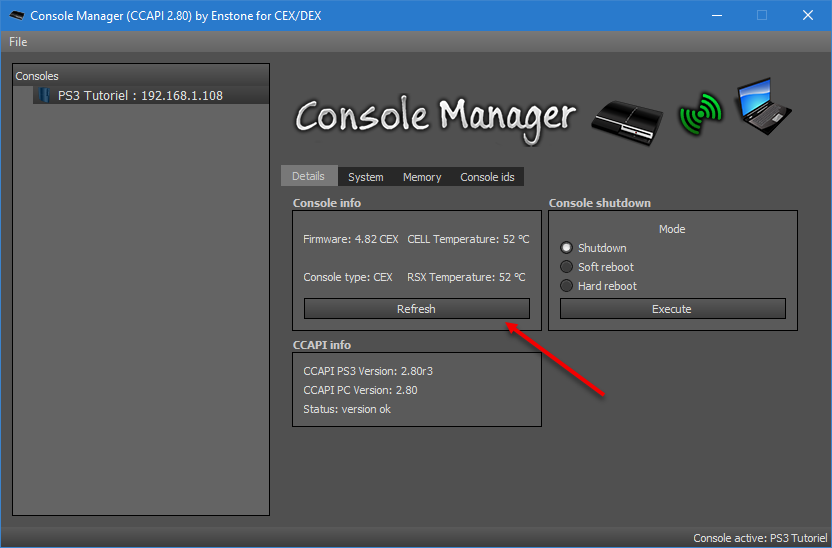The image size is (832, 548).
Task: Close the Console Manager window
Action: coord(808,15)
